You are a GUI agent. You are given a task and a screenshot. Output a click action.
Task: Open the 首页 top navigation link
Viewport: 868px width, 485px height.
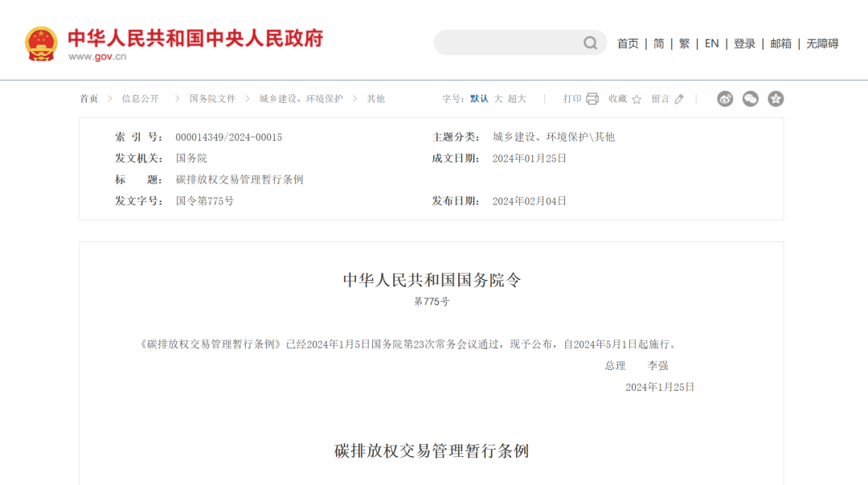(x=628, y=43)
